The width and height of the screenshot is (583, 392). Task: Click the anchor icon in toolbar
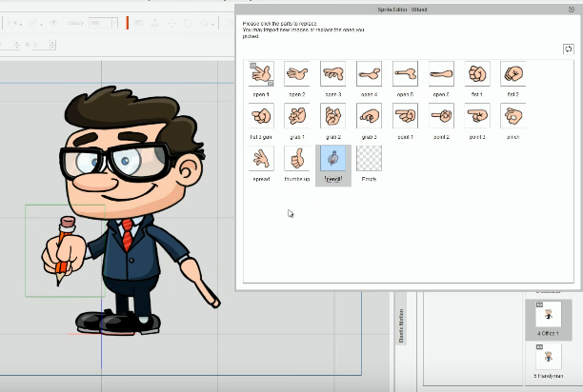[x=154, y=23]
